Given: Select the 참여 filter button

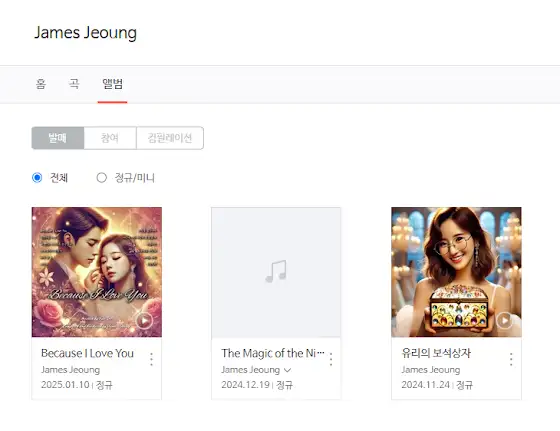Looking at the screenshot, I should pos(110,138).
